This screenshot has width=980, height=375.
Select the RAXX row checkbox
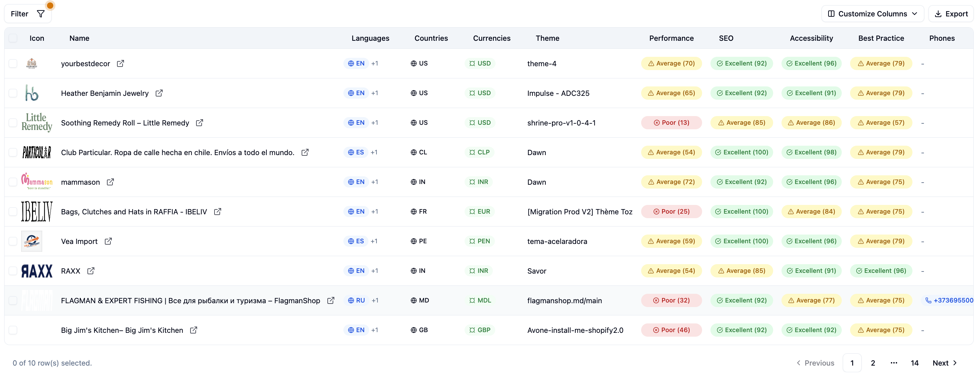point(13,271)
